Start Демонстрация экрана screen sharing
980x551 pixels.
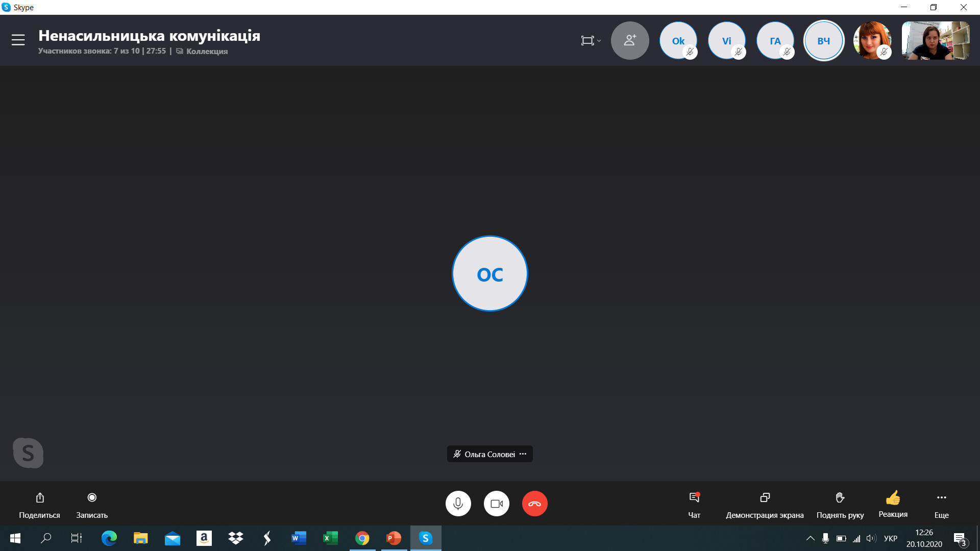(765, 497)
